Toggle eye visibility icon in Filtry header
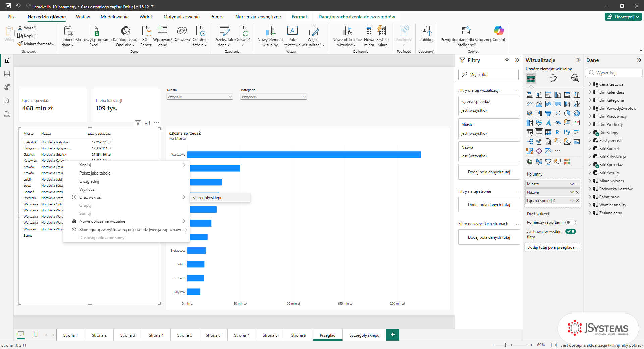Viewport: 644px width, 349px height. (507, 60)
